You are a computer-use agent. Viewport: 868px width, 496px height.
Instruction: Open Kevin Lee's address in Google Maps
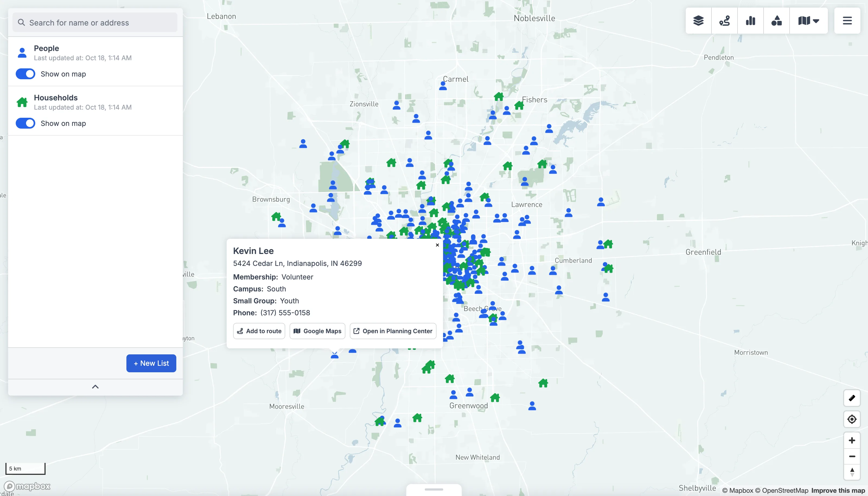(317, 331)
